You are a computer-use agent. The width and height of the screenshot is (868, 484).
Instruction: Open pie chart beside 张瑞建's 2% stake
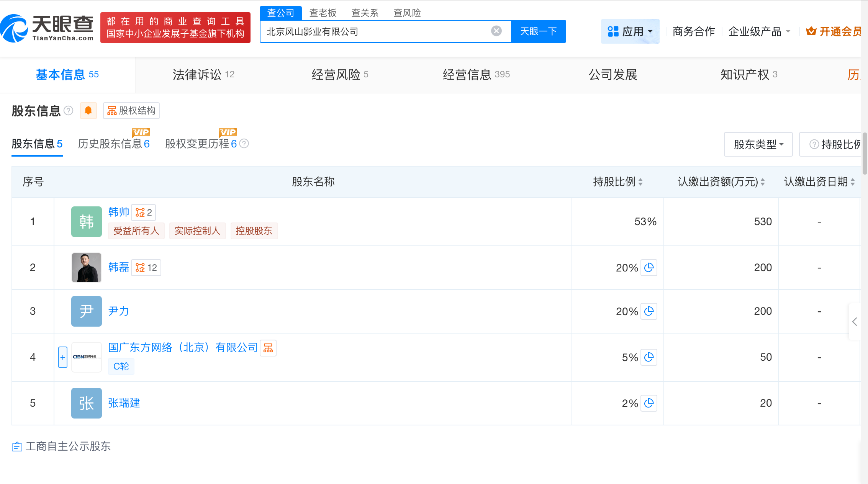click(x=649, y=403)
